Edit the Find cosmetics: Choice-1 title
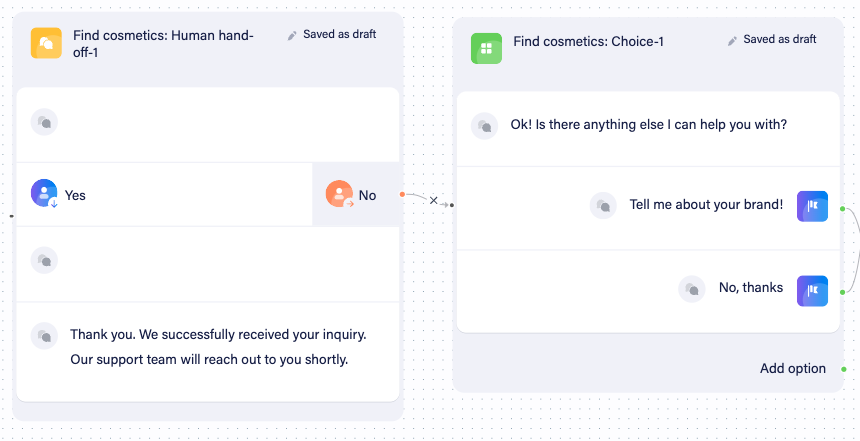860x441 pixels. (589, 42)
